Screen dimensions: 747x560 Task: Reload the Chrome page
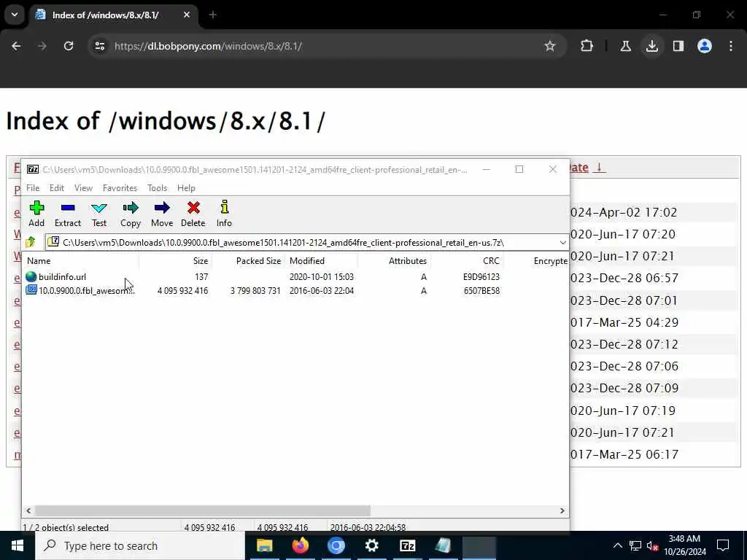[x=69, y=46]
